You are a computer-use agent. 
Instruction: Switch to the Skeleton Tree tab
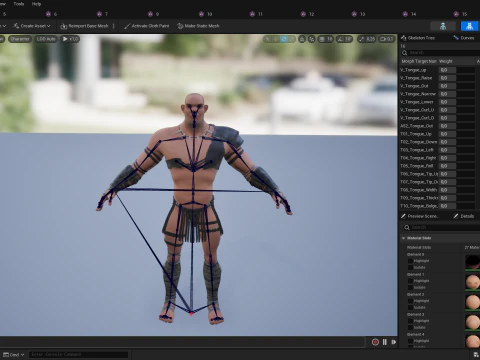click(418, 38)
